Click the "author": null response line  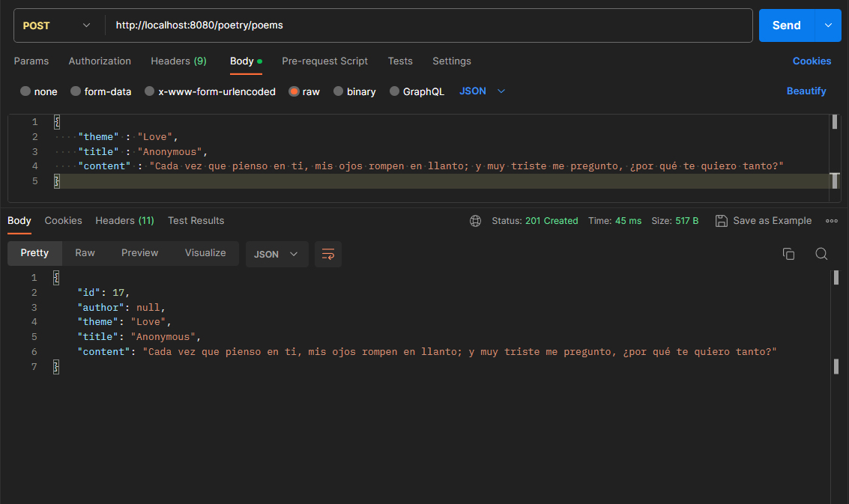[x=121, y=308]
